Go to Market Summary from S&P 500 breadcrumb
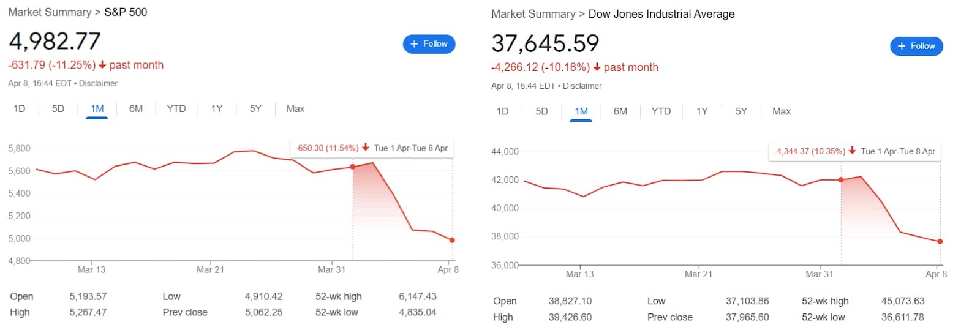 50,12
